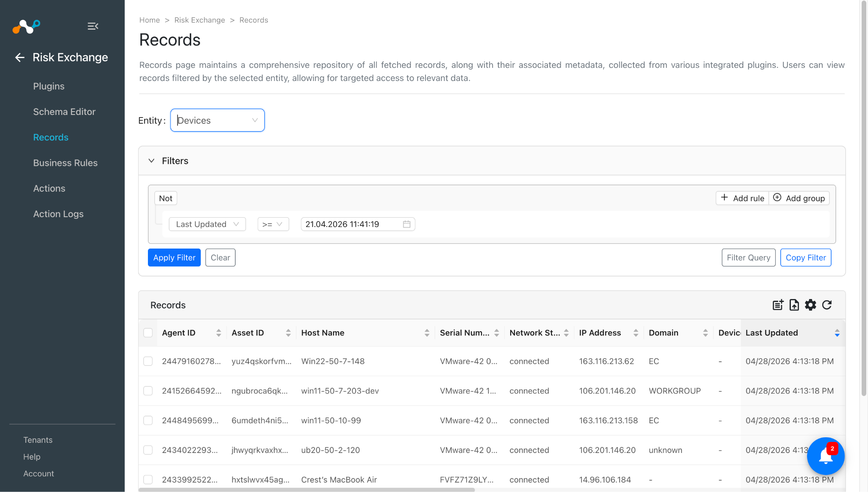Add a new filter group

point(799,198)
